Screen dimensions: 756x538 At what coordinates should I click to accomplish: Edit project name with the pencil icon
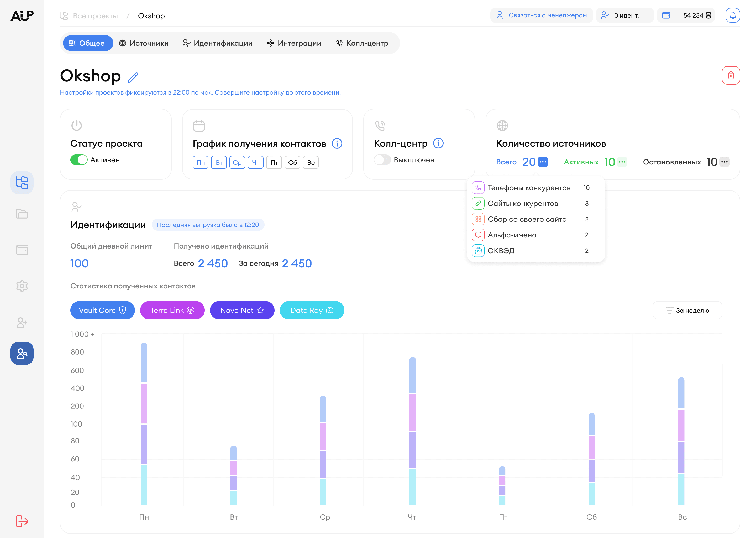[x=133, y=77]
